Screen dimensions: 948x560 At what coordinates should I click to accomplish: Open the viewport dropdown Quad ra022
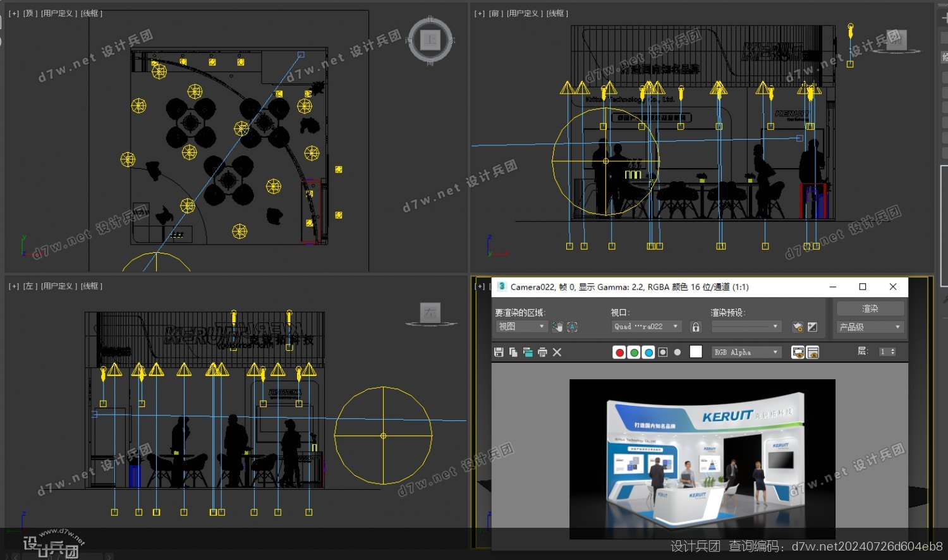(647, 327)
